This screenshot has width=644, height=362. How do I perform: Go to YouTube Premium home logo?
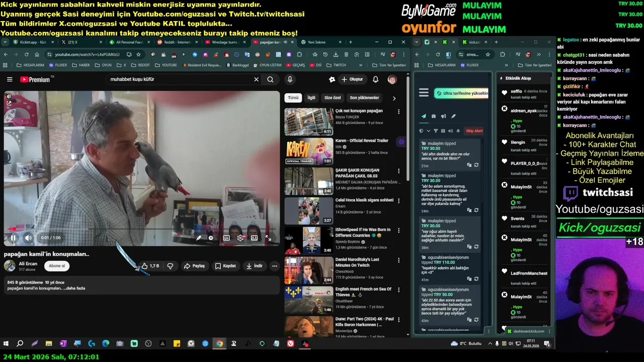coord(35,79)
